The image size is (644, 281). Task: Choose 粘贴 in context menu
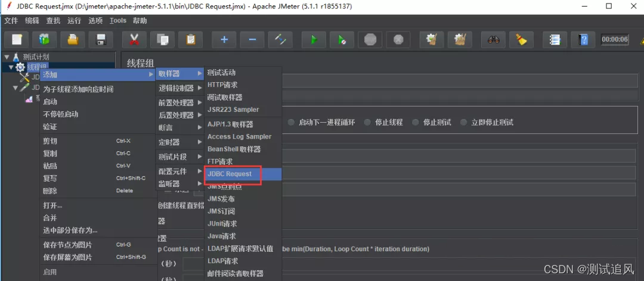pyautogui.click(x=97, y=166)
